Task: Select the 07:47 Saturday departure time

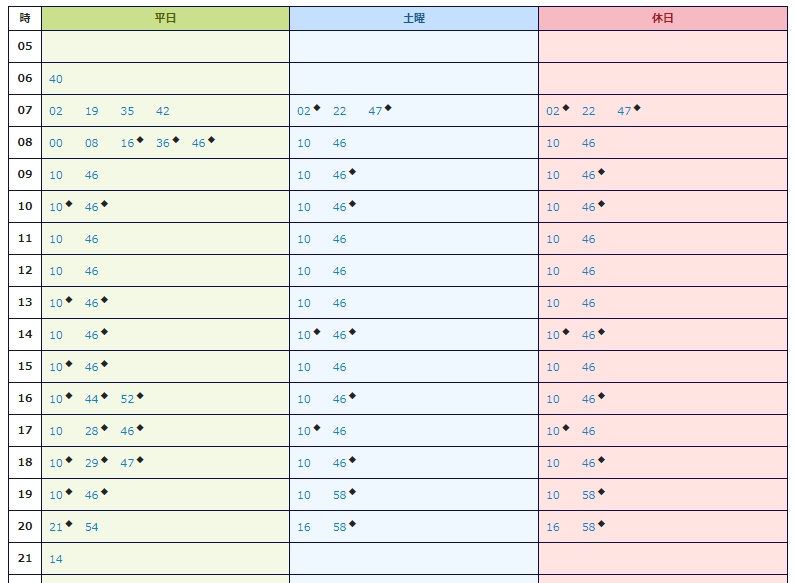Action: click(375, 112)
